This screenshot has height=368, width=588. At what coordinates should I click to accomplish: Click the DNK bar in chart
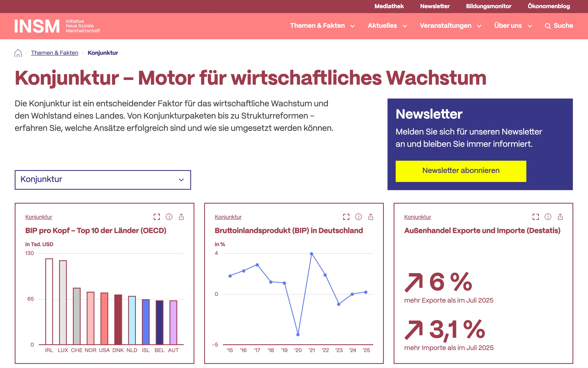tap(118, 319)
